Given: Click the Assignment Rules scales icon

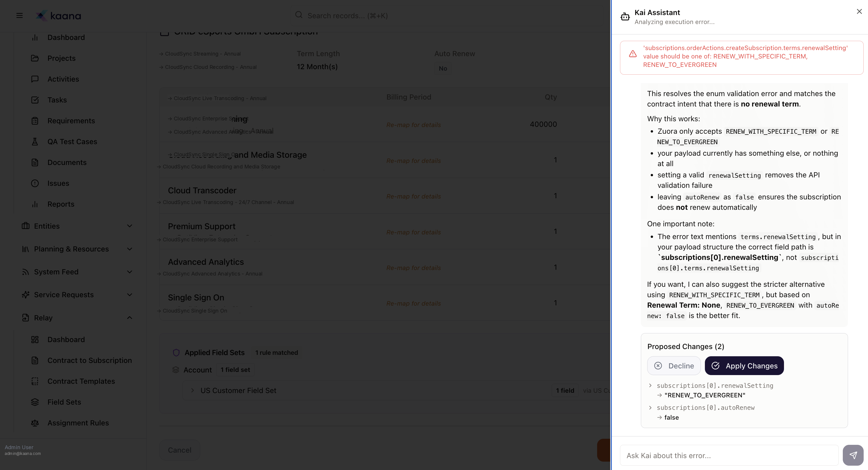Looking at the screenshot, I should point(35,423).
